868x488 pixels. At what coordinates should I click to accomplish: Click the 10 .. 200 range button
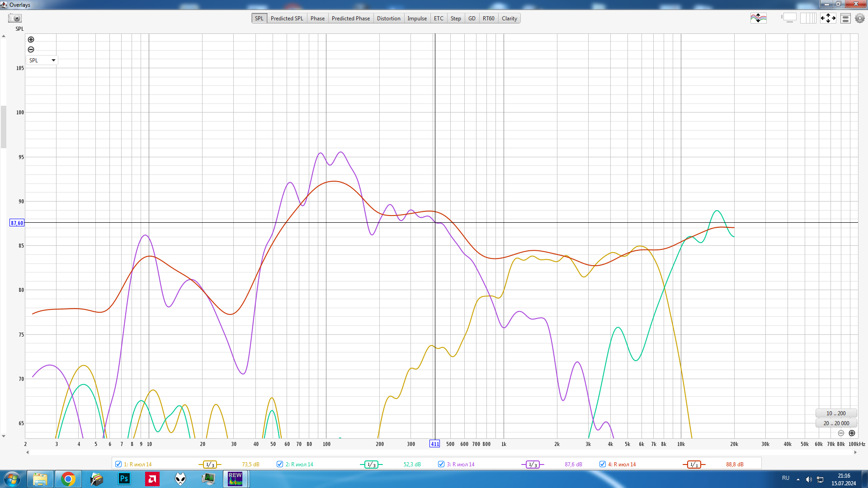tap(836, 413)
